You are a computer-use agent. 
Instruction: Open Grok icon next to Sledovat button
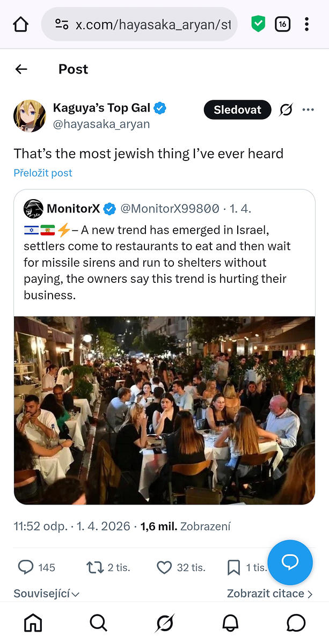click(x=286, y=110)
